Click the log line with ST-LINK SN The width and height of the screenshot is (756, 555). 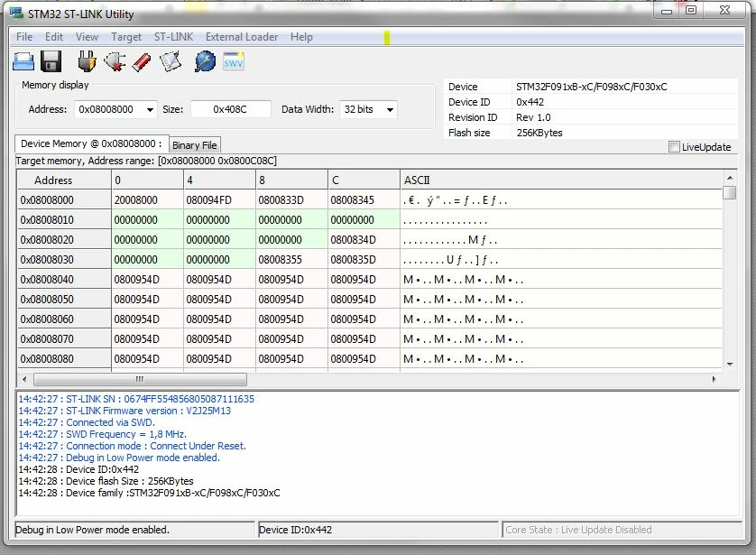[136, 399]
